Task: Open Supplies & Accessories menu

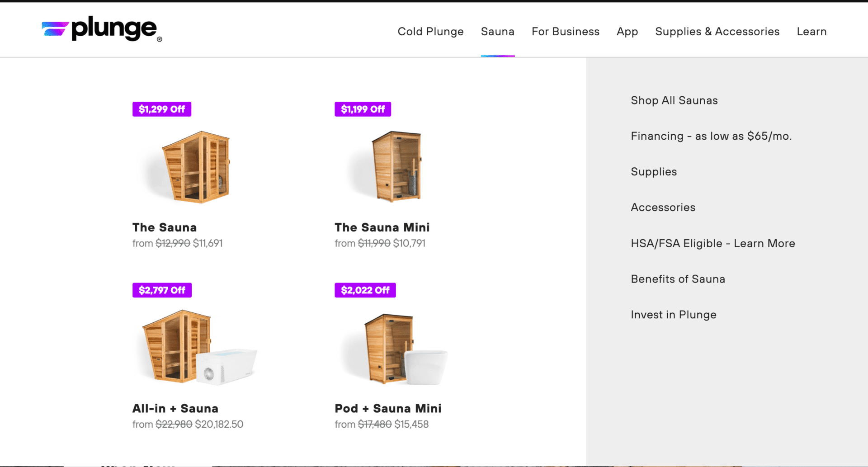Action: (x=717, y=31)
